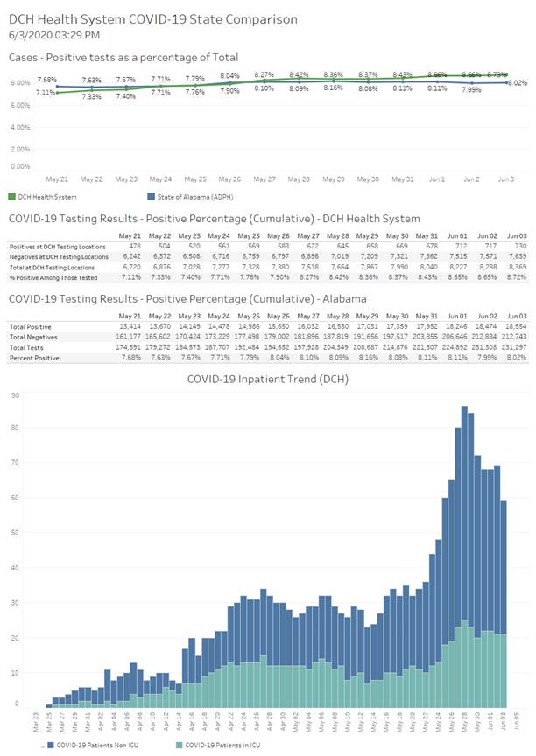Click the Jun 01 column header in DCH table
Screen dimensions: 536x756
457,235
